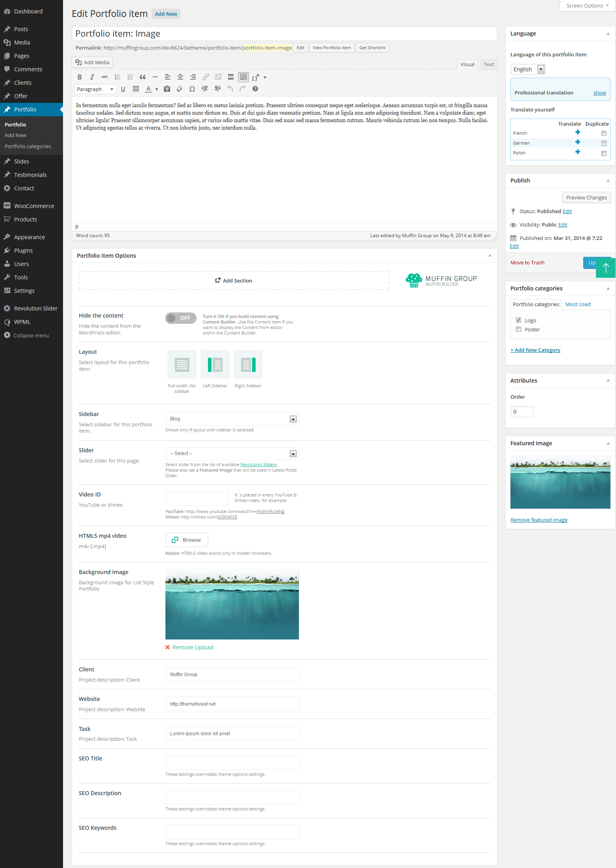Click the bulleted list icon
The width and height of the screenshot is (616, 868).
coord(117,77)
